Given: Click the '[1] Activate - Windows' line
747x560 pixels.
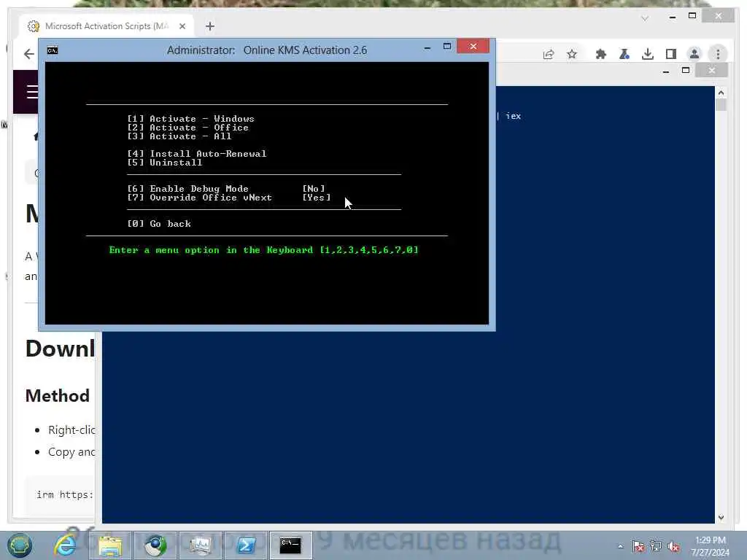Looking at the screenshot, I should (x=190, y=119).
